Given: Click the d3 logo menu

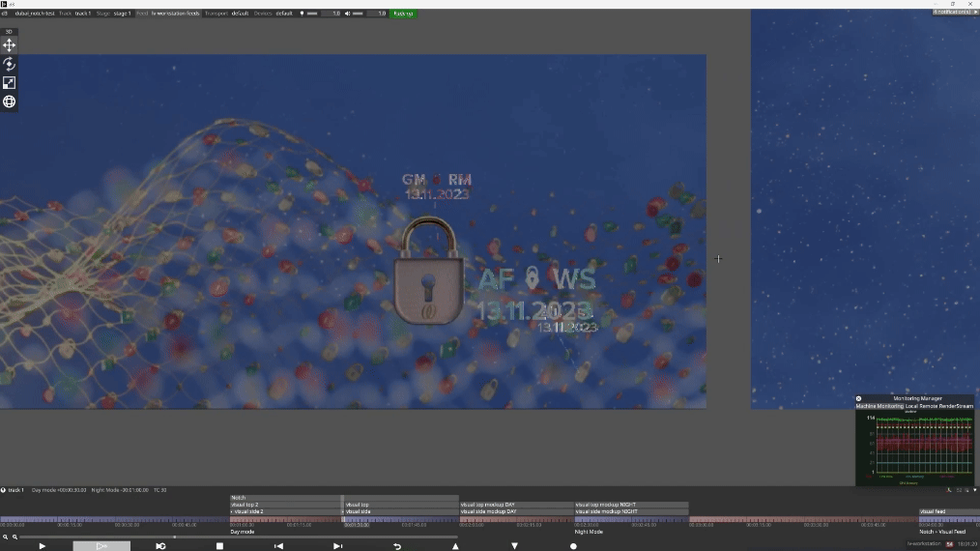Looking at the screenshot, I should [x=5, y=14].
